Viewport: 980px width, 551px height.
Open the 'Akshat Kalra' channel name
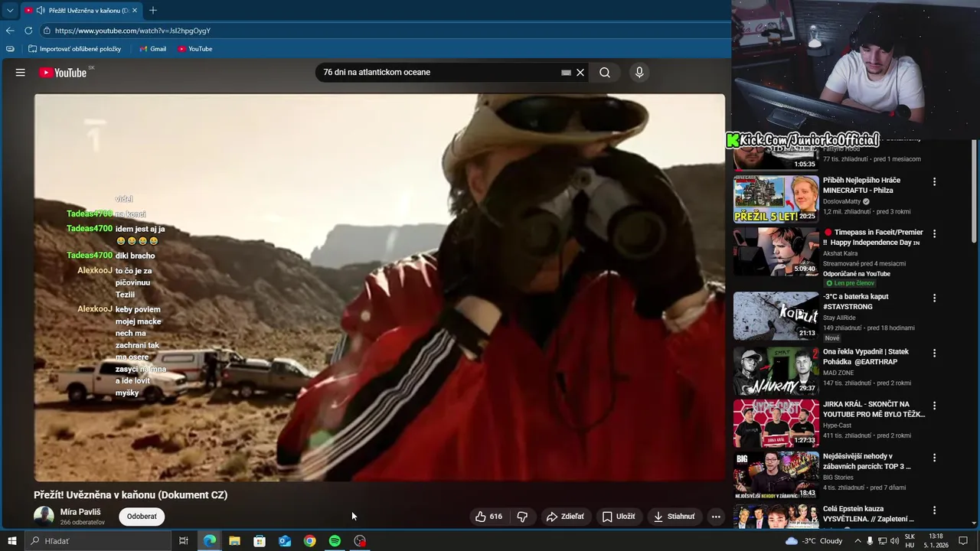tap(840, 253)
